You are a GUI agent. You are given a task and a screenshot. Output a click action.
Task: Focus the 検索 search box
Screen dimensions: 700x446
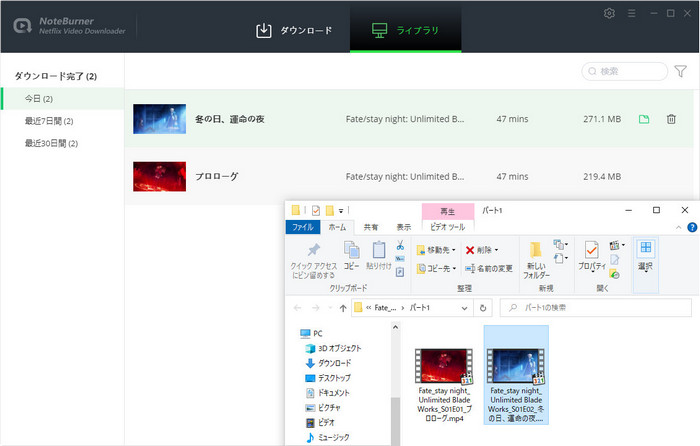coord(625,71)
